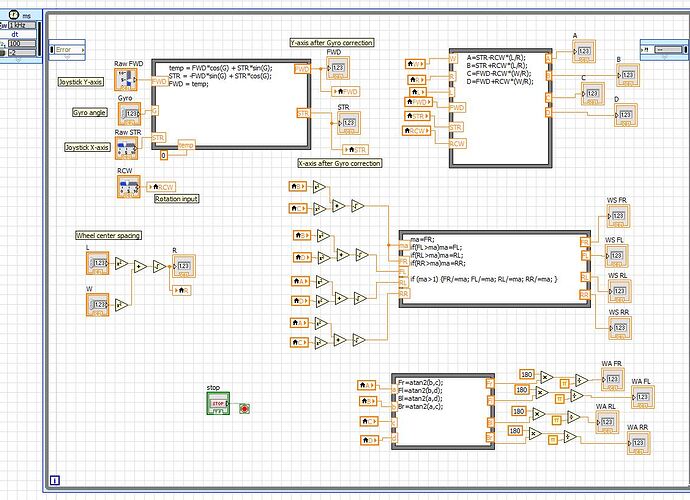690x500 pixels.
Task: Expand the Error terminal's bottom arrow
Action: 67,58
